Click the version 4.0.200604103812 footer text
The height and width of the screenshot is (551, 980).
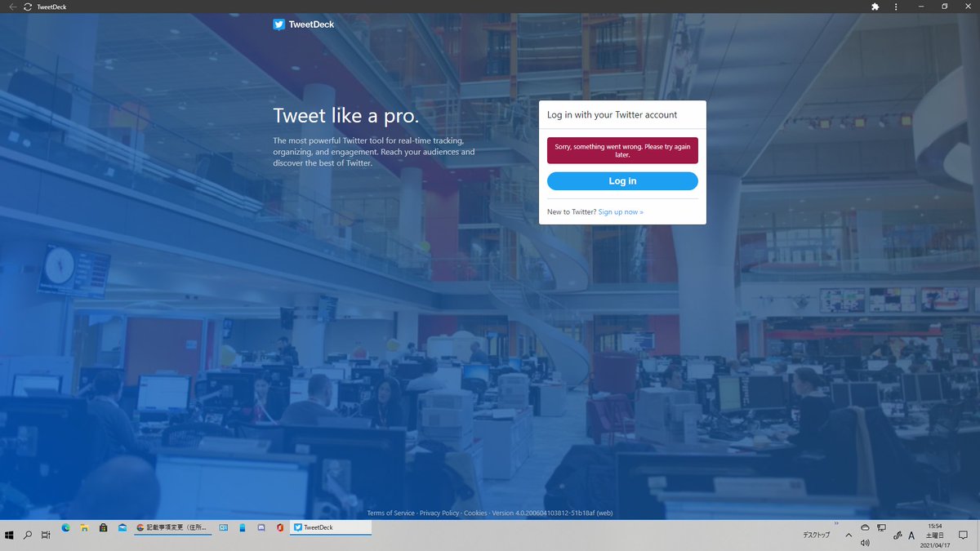pyautogui.click(x=552, y=513)
